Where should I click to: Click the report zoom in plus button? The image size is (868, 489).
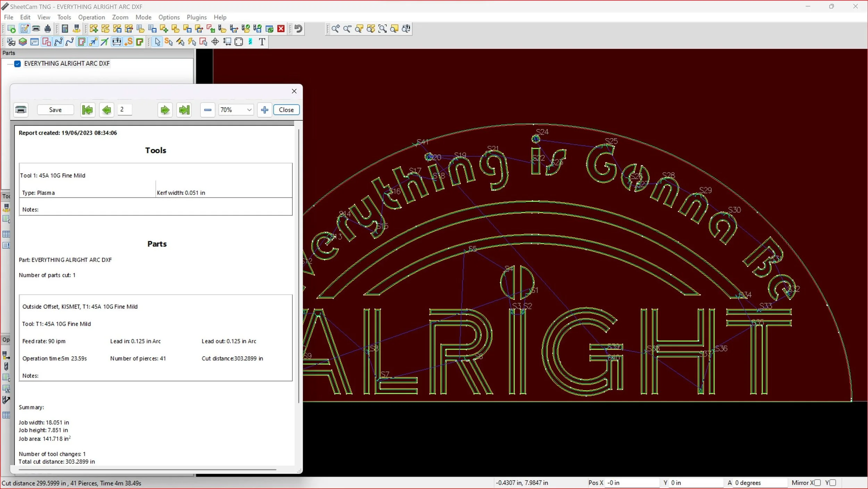pyautogui.click(x=265, y=110)
